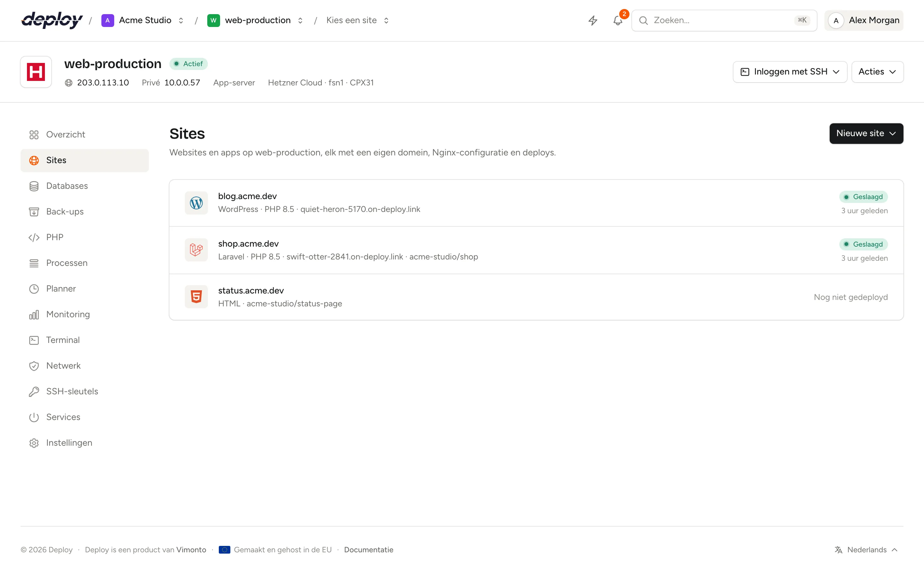The height and width of the screenshot is (578, 924).
Task: Click quiet-heron-5170.on-deploy.link text
Action: [360, 209]
